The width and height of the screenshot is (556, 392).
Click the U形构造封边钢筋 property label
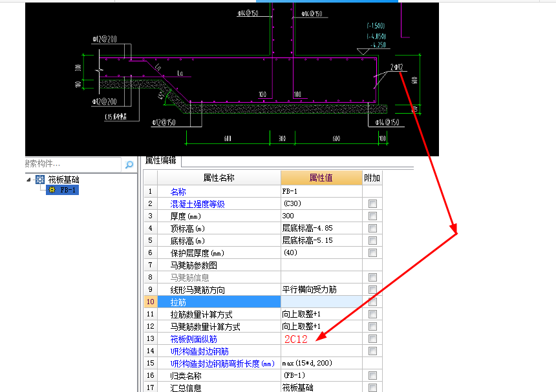pos(199,351)
